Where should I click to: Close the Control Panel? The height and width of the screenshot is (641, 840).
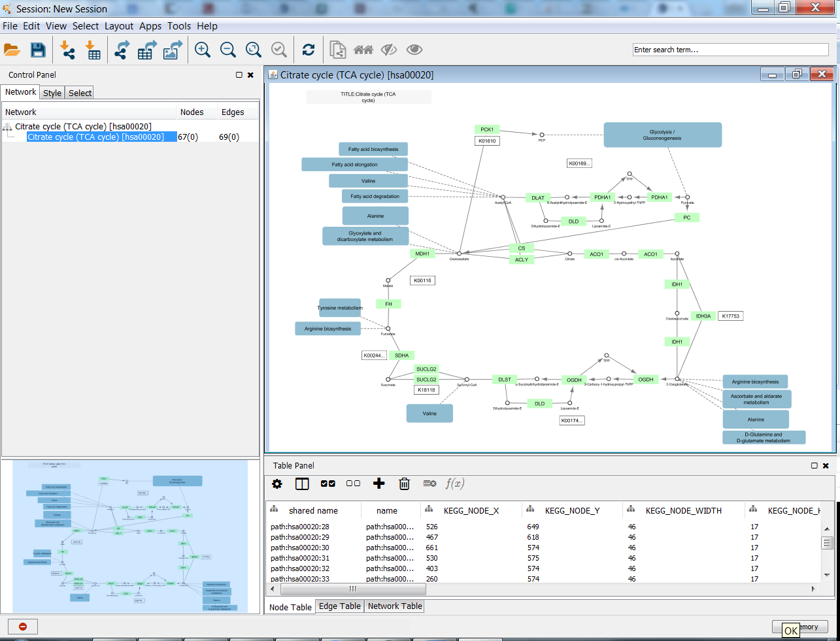250,75
